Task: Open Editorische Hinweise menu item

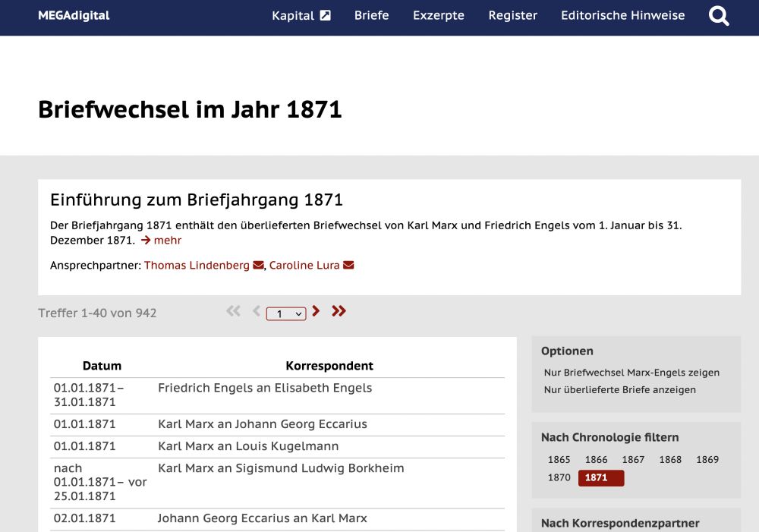Action: [623, 15]
